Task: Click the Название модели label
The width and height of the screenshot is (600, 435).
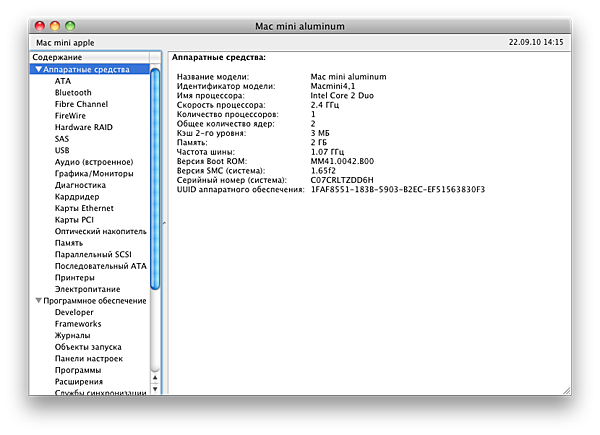Action: click(x=213, y=77)
